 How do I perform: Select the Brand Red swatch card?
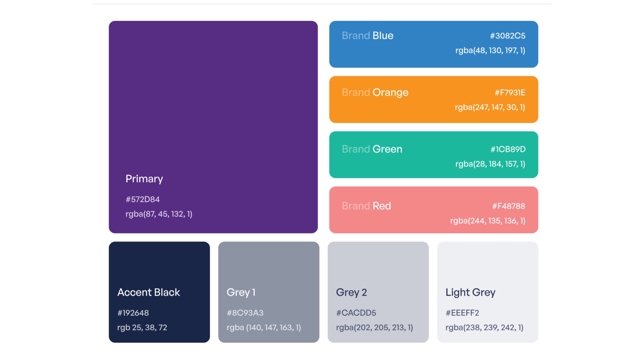pos(434,210)
